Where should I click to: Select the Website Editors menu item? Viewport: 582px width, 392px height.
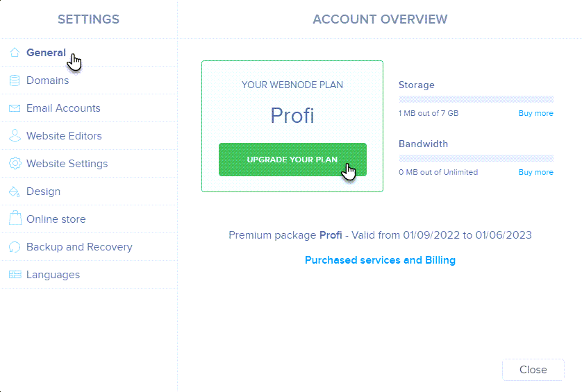click(64, 136)
